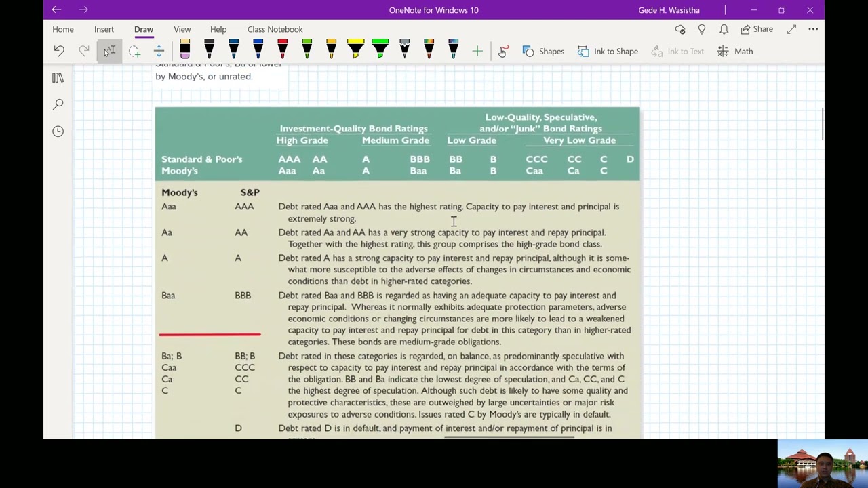The height and width of the screenshot is (488, 868).
Task: Go back with the title bar arrow
Action: pyautogui.click(x=56, y=9)
